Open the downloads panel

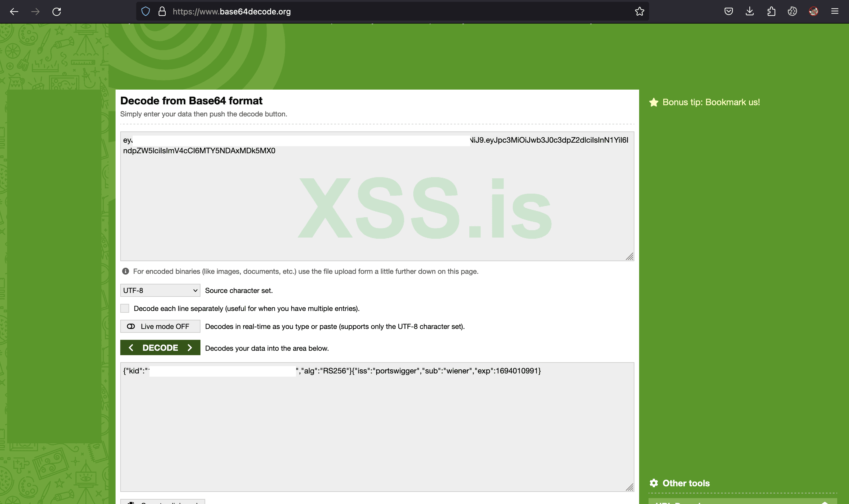coord(749,11)
